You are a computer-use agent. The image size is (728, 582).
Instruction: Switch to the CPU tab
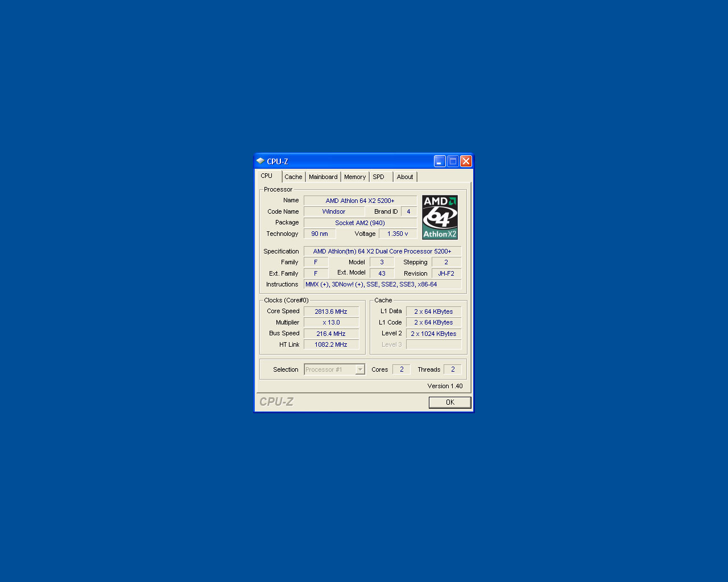pyautogui.click(x=267, y=176)
